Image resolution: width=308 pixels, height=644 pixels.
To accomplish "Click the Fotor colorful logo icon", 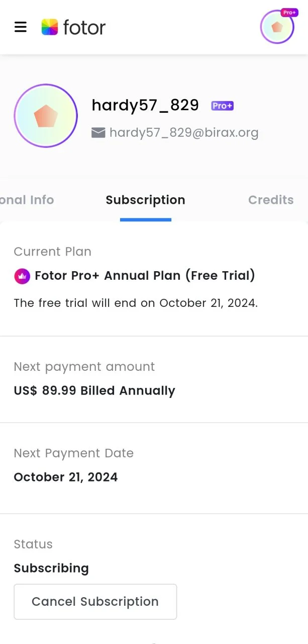I will (x=50, y=27).
